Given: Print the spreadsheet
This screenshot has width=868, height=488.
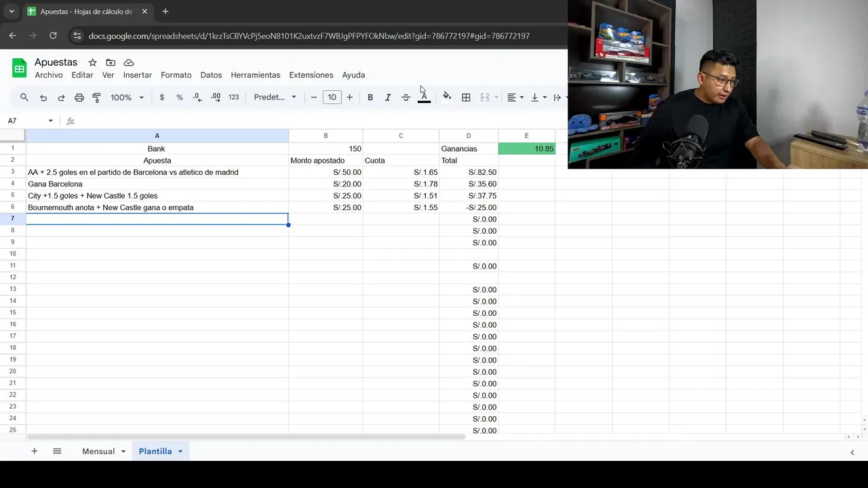Looking at the screenshot, I should (79, 98).
